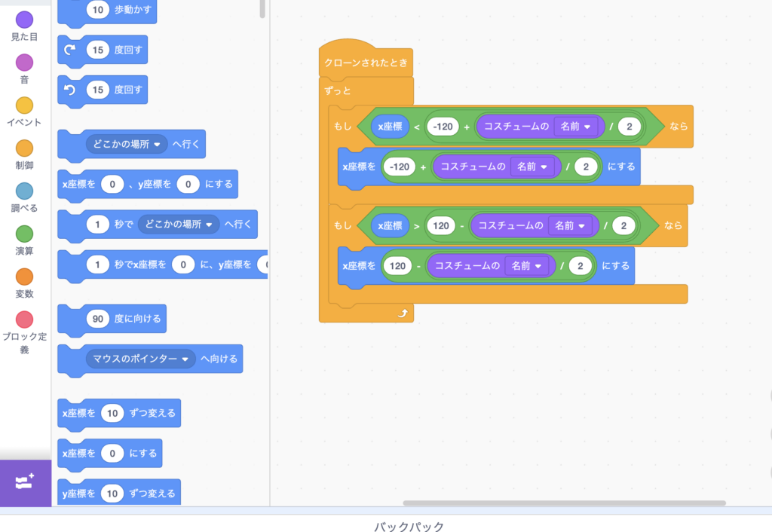The height and width of the screenshot is (532, 772).
Task: Click the x座標 reporter in the greater-than condition
Action: (390, 225)
